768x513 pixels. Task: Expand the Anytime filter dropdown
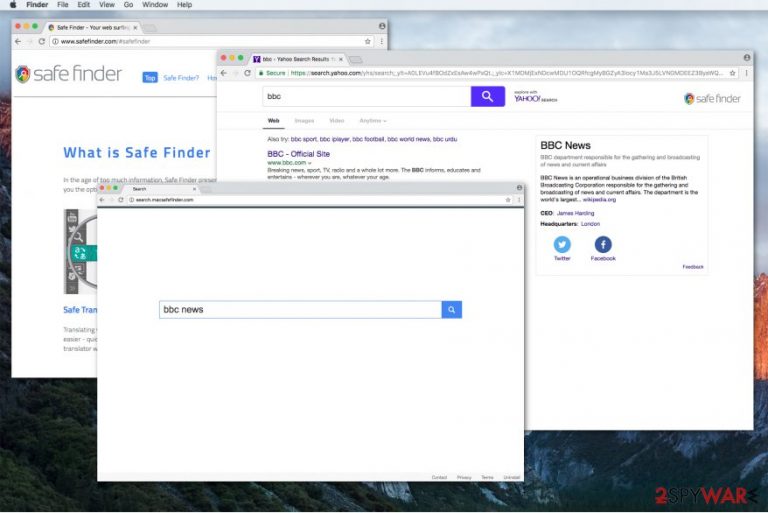(x=373, y=121)
